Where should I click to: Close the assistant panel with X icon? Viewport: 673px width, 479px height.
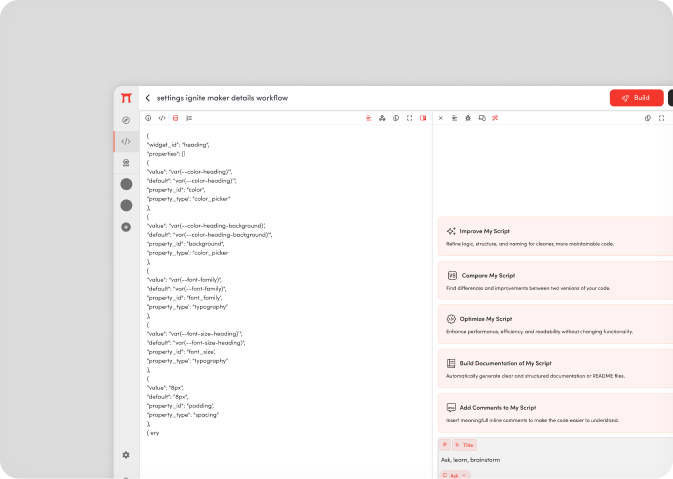tap(441, 118)
